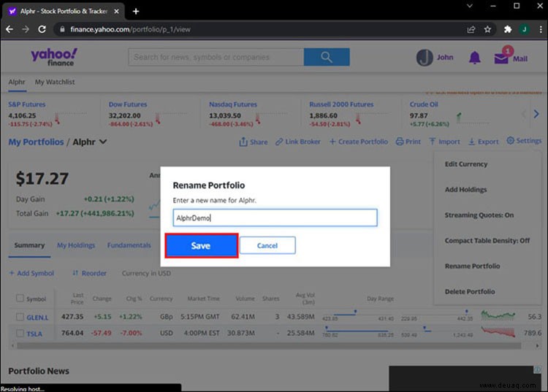Open the browser extensions puzzle icon
The height and width of the screenshot is (392, 548).
pos(508,29)
